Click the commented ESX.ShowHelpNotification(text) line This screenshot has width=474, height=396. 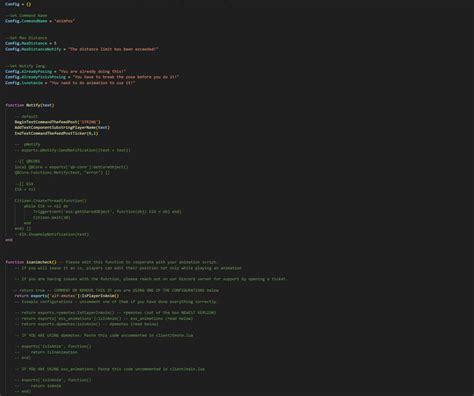(52, 234)
